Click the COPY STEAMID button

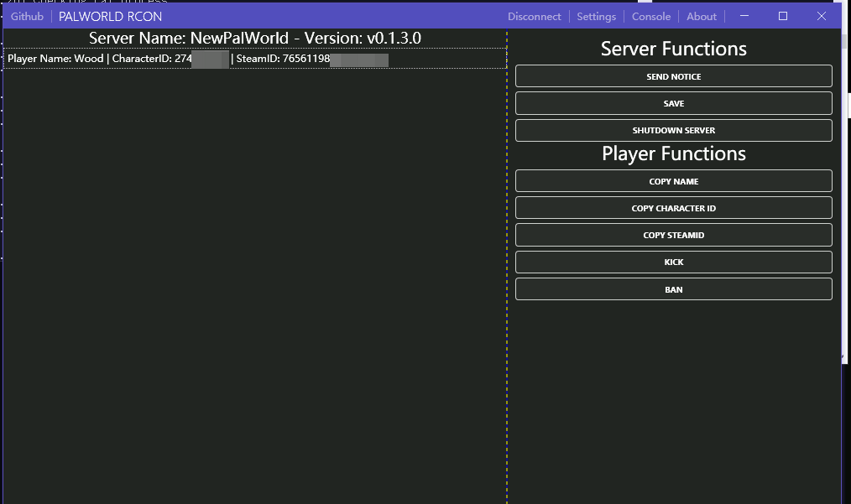[674, 235]
